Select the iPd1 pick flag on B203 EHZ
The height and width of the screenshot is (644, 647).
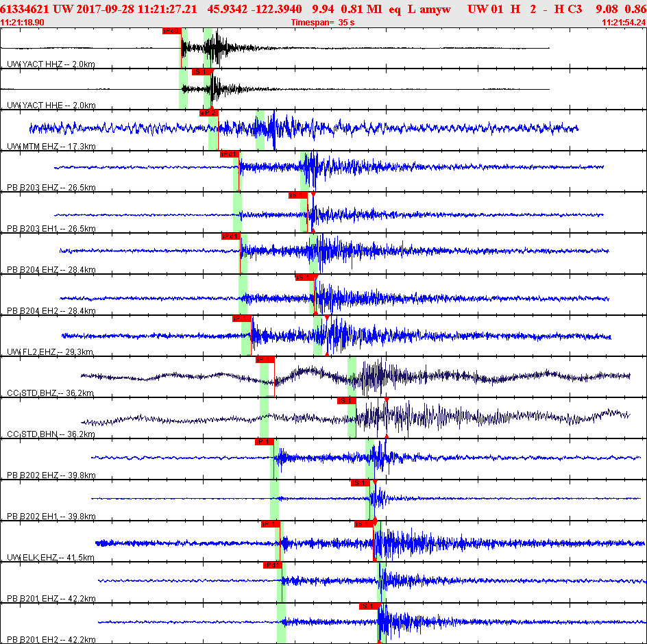[x=230, y=154]
